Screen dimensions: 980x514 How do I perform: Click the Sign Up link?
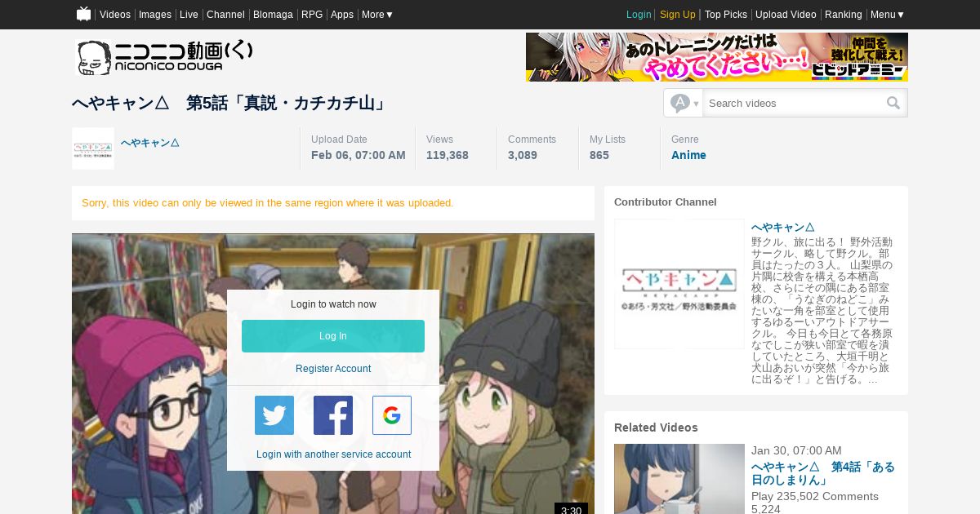point(678,15)
